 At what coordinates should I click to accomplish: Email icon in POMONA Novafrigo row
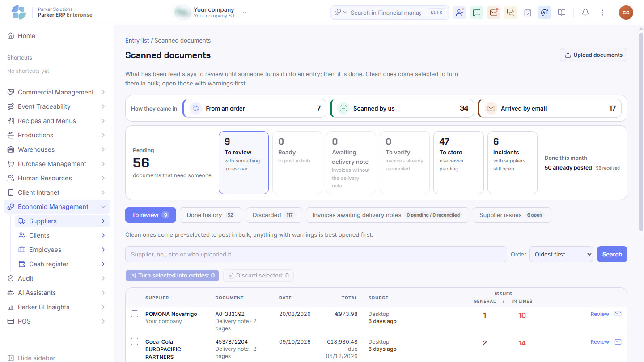(x=618, y=314)
